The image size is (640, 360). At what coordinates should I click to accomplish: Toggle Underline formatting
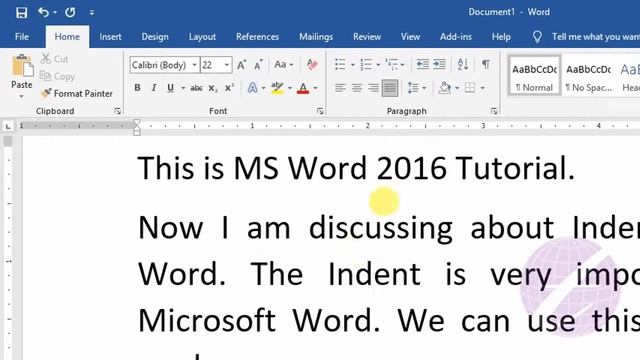click(x=171, y=88)
